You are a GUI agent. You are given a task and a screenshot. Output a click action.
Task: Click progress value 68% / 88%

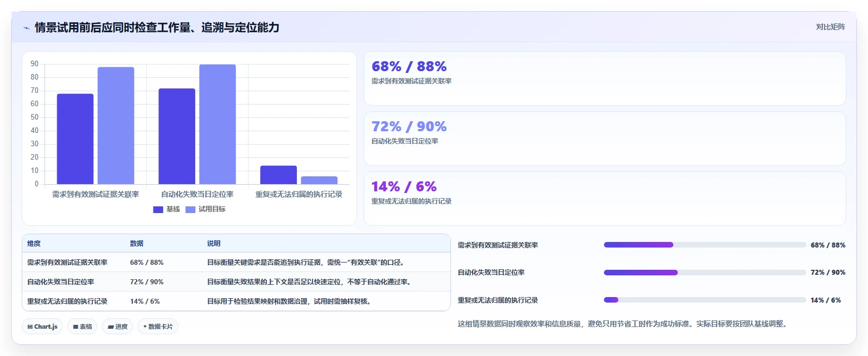click(x=828, y=245)
